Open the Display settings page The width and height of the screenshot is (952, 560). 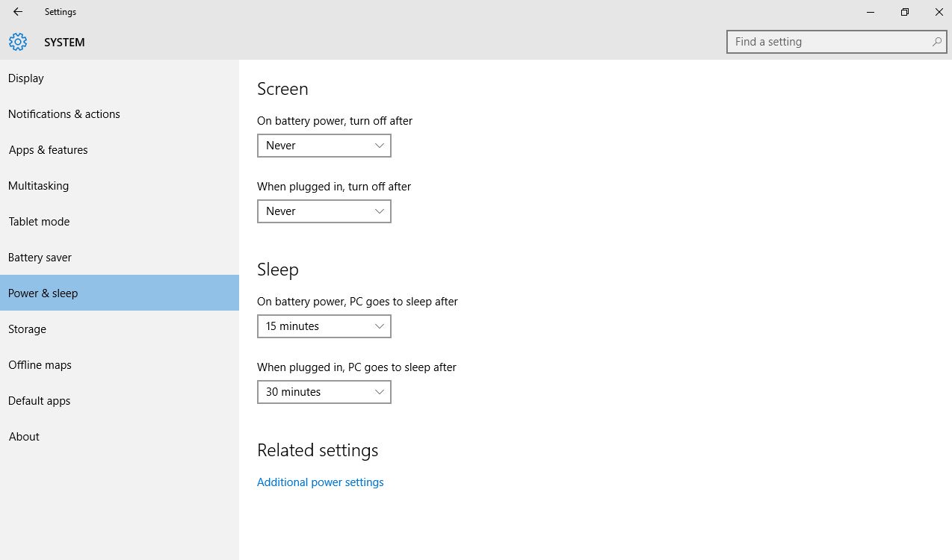coord(26,78)
